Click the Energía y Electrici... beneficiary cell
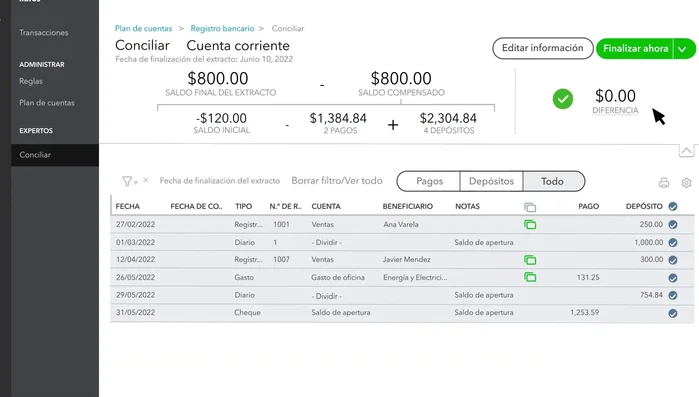Viewport: 699px width, 397px height. (415, 277)
